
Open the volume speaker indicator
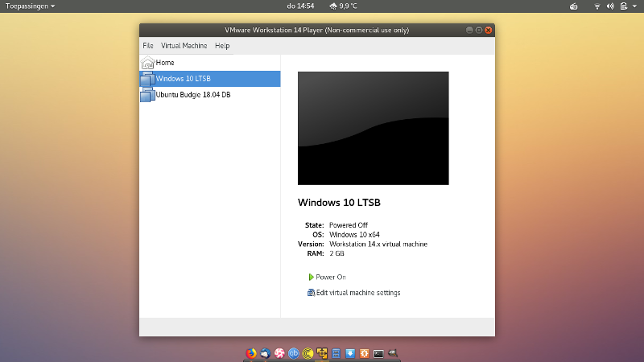[610, 6]
